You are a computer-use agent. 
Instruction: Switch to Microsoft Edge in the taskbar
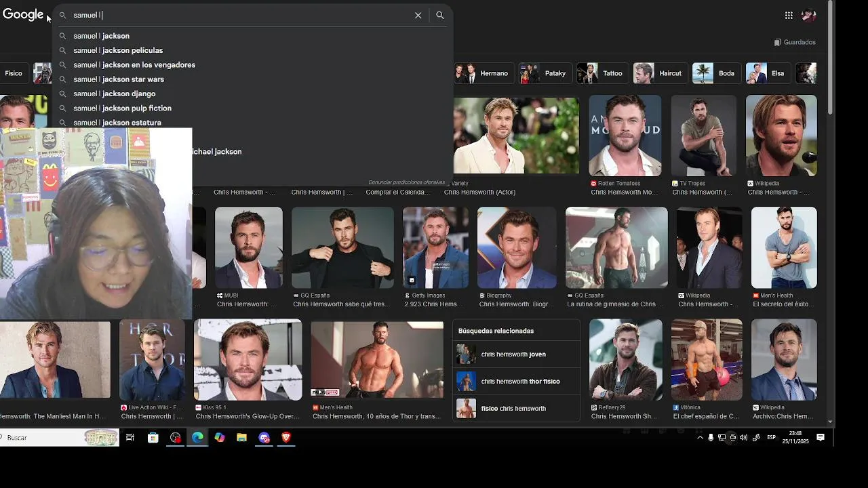click(197, 438)
